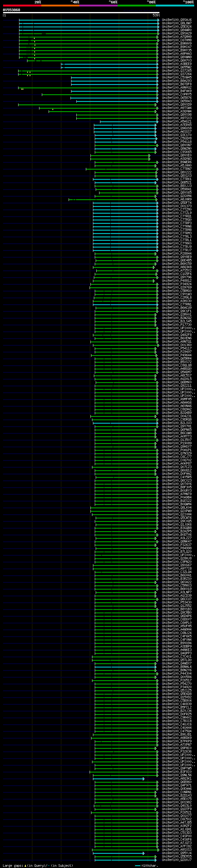
Task: Select the UniRef100_Q8VXE0 entry
Action: pyautogui.click(x=177, y=156)
